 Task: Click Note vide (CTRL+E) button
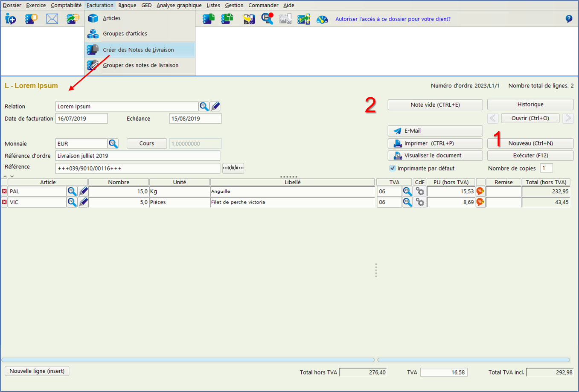click(435, 105)
